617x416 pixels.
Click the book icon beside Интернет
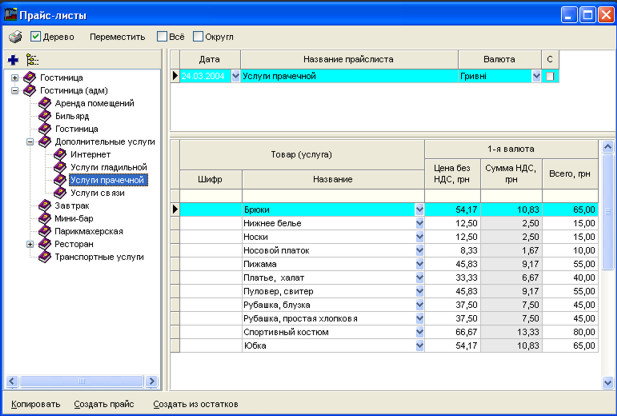tap(60, 155)
